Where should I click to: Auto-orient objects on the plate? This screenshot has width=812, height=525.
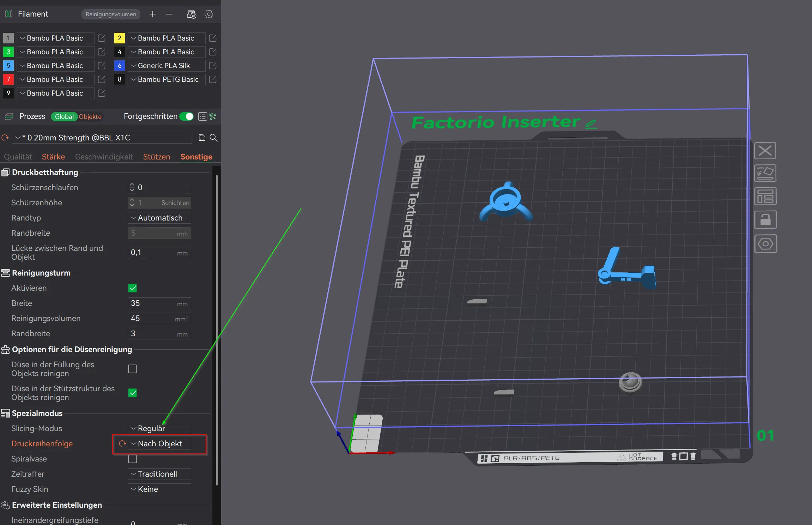tap(765, 173)
